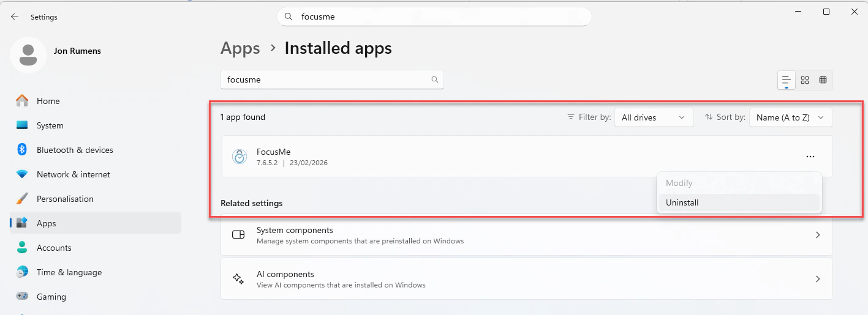The image size is (868, 315).
Task: Open Time & language settings
Action: point(96,272)
